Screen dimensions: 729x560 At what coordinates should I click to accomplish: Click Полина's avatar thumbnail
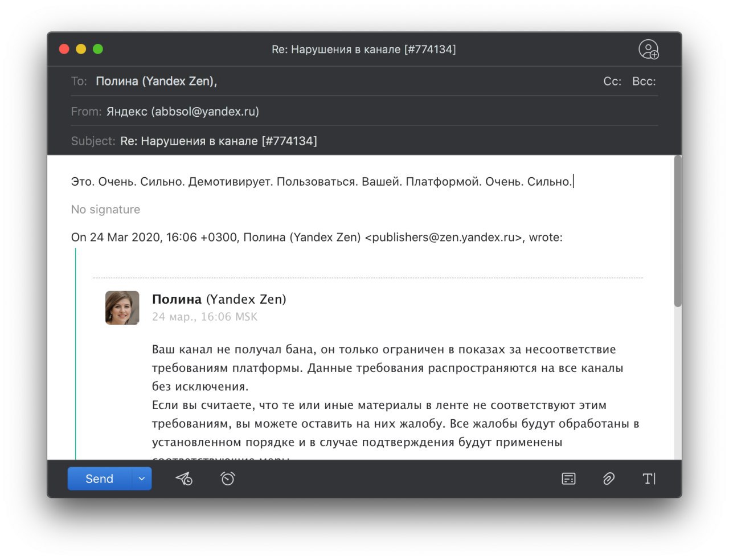122,308
